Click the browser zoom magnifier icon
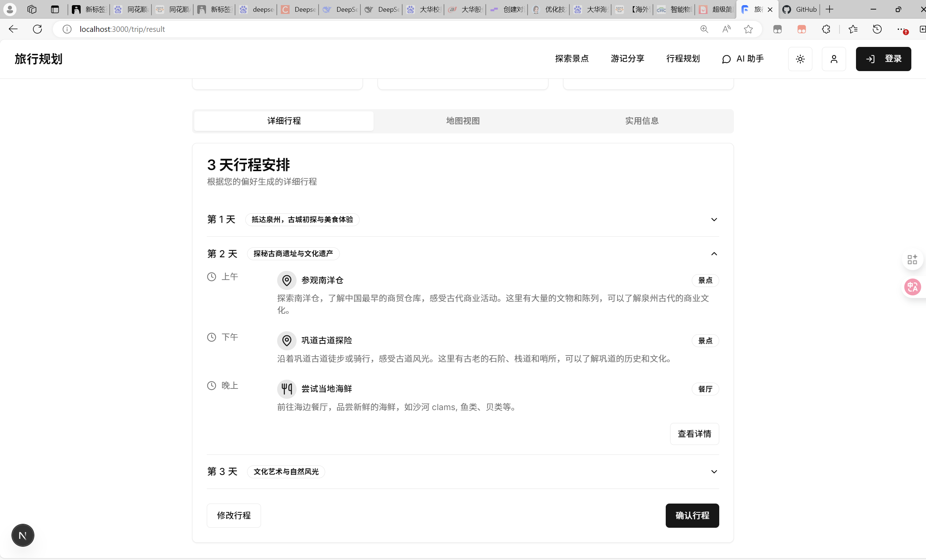 point(704,29)
